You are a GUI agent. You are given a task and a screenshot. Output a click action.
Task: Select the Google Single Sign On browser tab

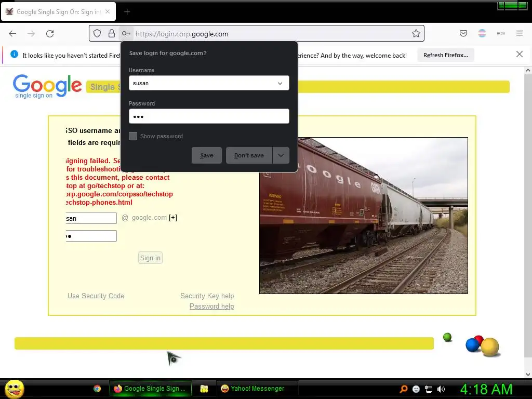pos(58,11)
